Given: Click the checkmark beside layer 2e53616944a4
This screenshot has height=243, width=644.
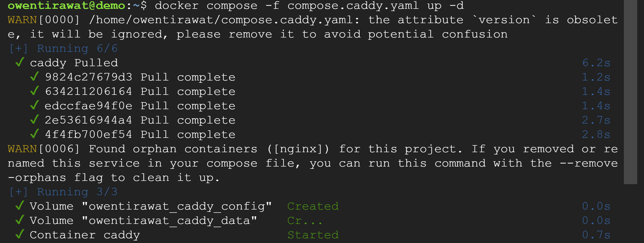Looking at the screenshot, I should (x=34, y=119).
